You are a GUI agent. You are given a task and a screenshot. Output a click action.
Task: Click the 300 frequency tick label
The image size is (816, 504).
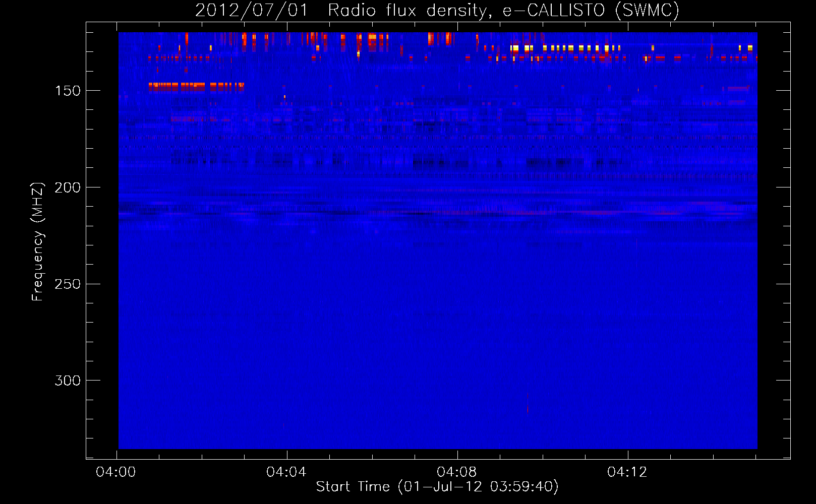[68, 381]
